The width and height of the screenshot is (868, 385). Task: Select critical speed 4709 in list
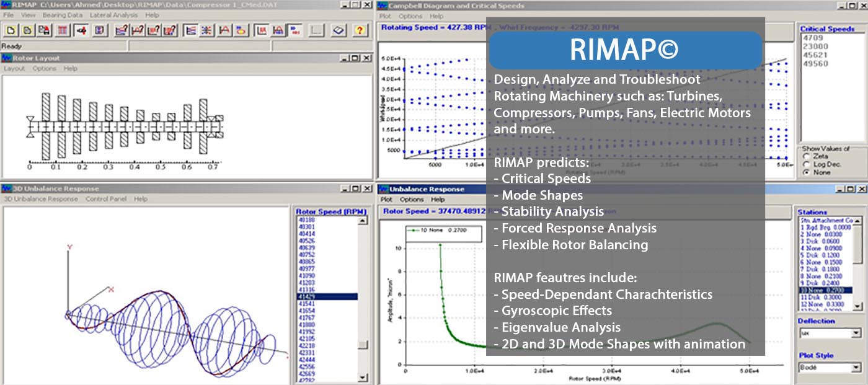(813, 38)
